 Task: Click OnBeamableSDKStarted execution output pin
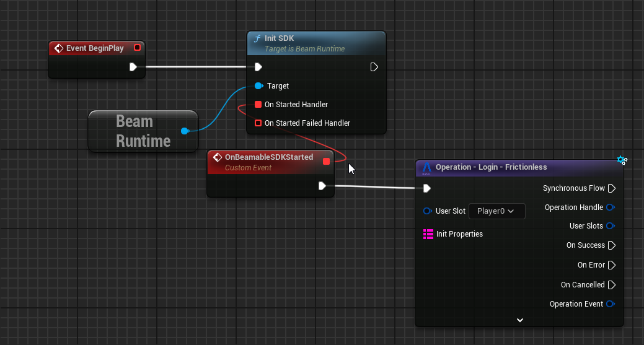(322, 186)
